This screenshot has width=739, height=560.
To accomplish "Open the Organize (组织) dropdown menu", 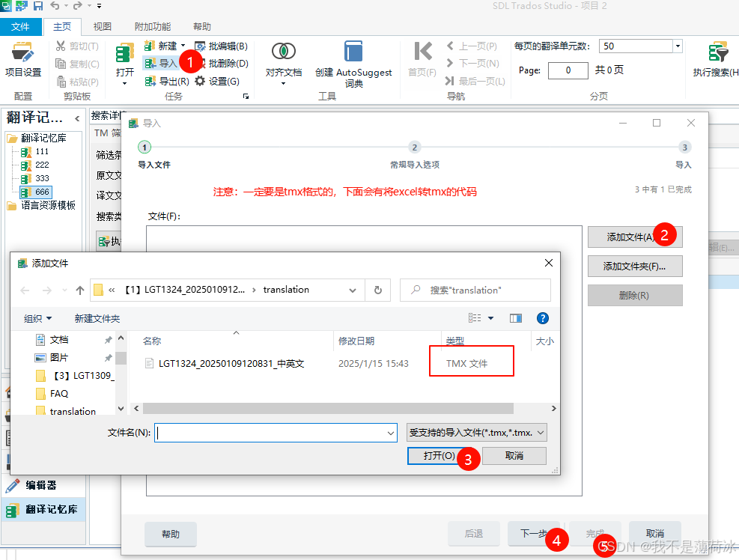I will [x=37, y=318].
